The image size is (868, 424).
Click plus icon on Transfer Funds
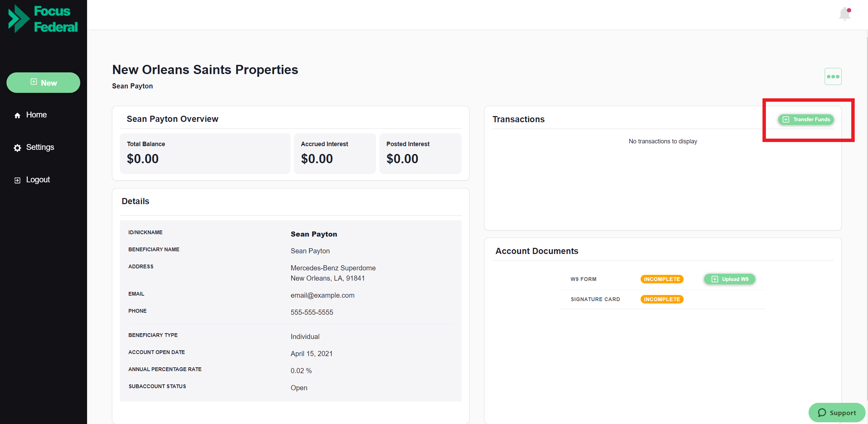[786, 119]
